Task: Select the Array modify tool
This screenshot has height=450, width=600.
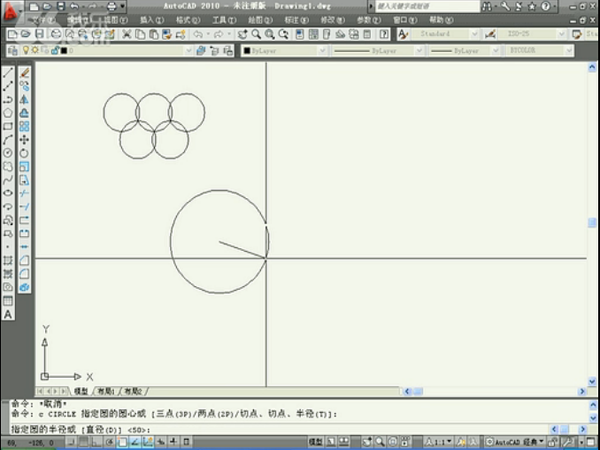Action: pos(24,126)
